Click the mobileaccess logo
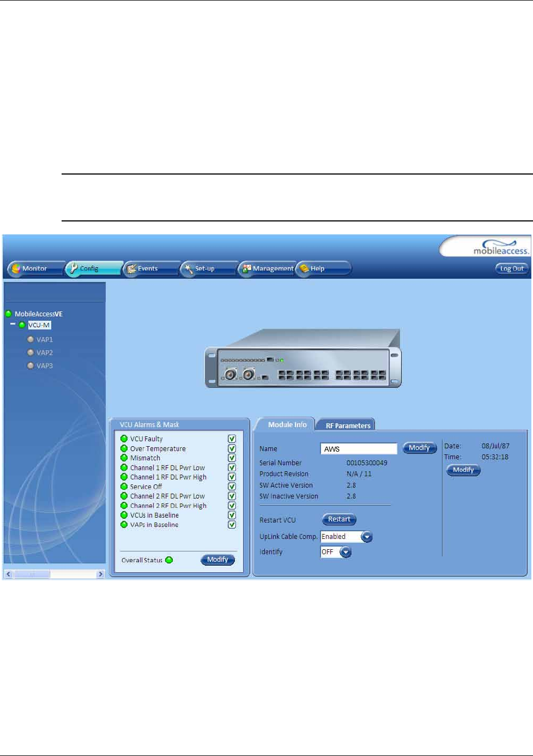 [x=500, y=247]
